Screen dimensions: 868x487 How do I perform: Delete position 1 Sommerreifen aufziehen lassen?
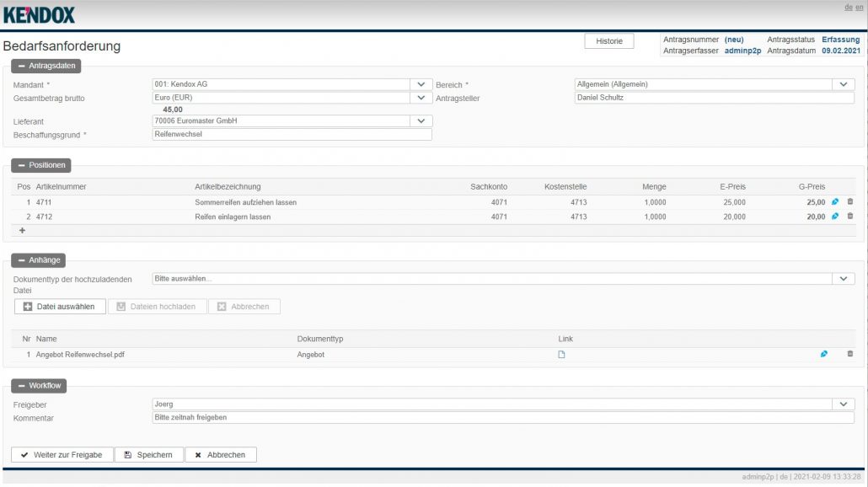pyautogui.click(x=850, y=202)
